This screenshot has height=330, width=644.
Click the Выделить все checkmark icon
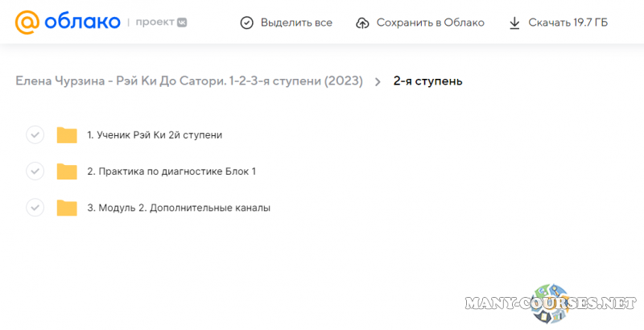(247, 23)
